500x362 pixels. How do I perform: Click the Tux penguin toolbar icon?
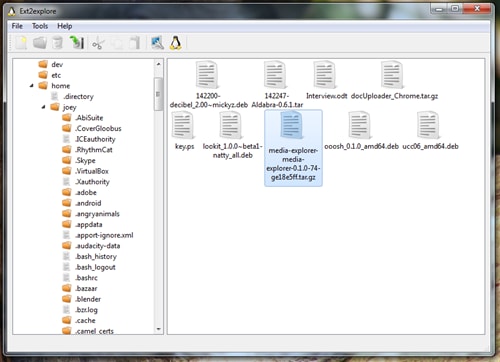coord(176,43)
